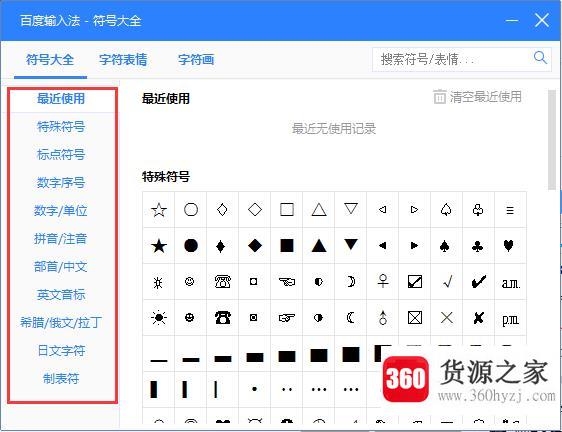Insert the solid black circle symbol
The height and width of the screenshot is (432, 562).
[x=191, y=246]
